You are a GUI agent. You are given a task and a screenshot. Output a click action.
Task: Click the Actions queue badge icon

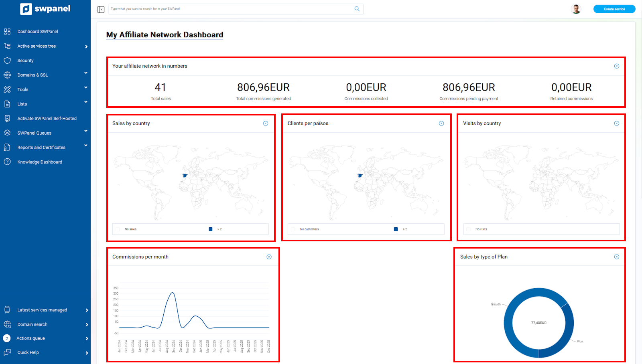coord(7,338)
